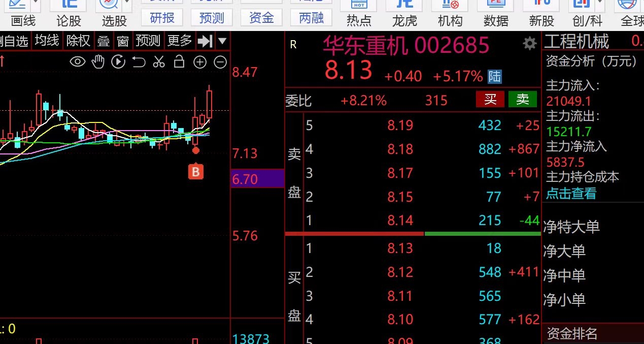Screen dimensions: 644x344
Task: Click sell level 5 price 8.19
Action: tap(400, 125)
